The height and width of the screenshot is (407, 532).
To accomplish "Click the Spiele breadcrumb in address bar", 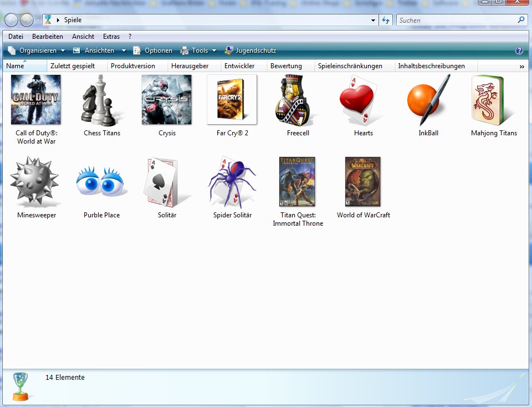I will (73, 20).
